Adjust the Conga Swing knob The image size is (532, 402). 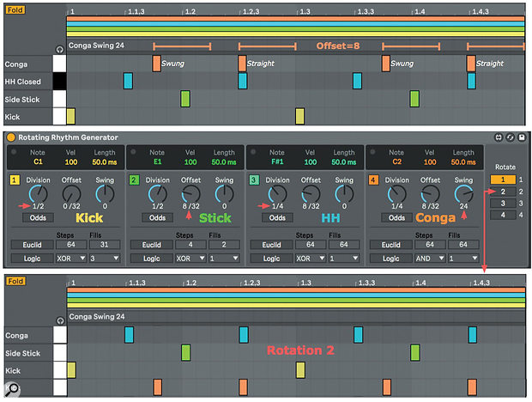(x=463, y=194)
